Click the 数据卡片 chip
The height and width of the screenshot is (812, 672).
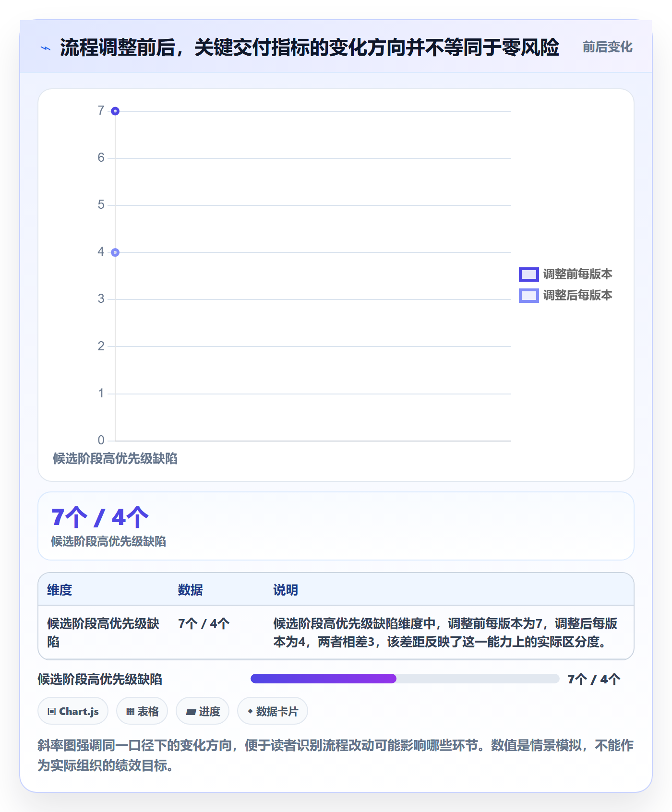click(x=273, y=711)
